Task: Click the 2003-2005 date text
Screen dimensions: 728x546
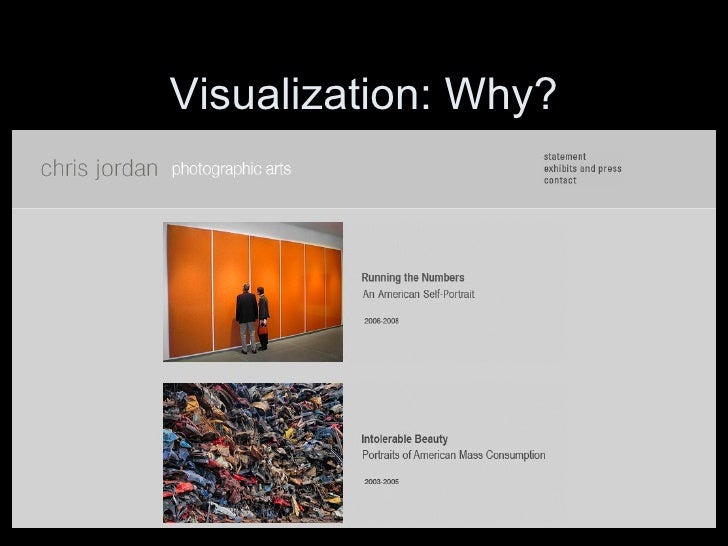Action: 381,481
